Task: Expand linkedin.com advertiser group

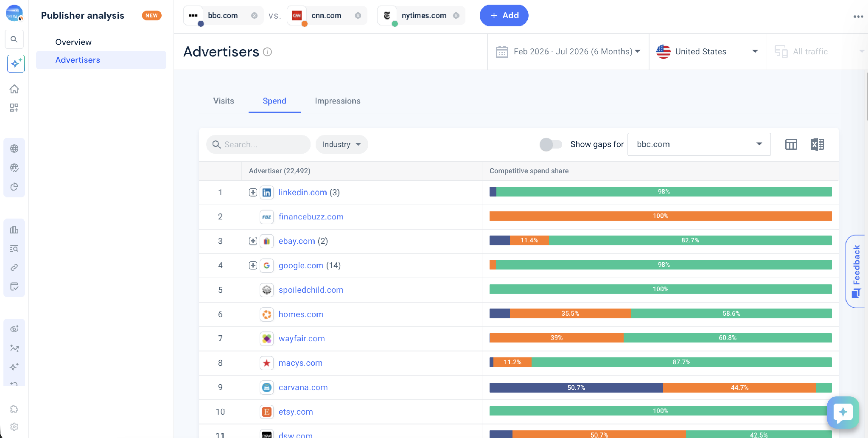Action: coord(253,192)
